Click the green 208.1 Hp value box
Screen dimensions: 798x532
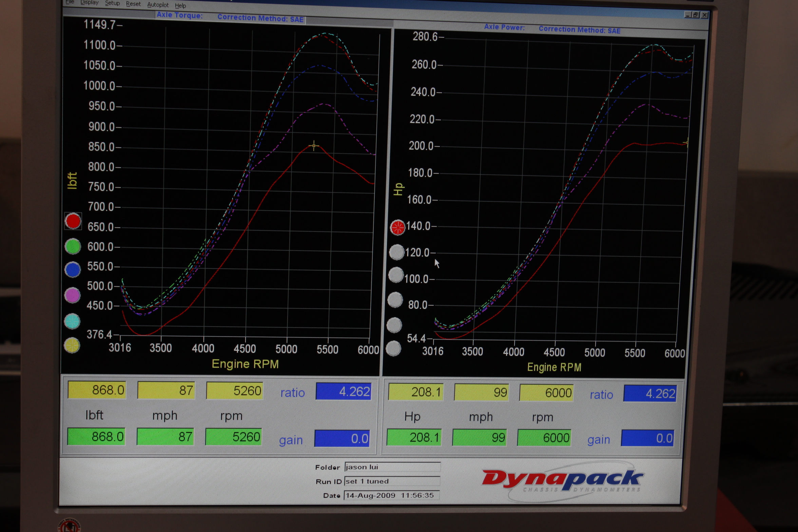tap(414, 437)
